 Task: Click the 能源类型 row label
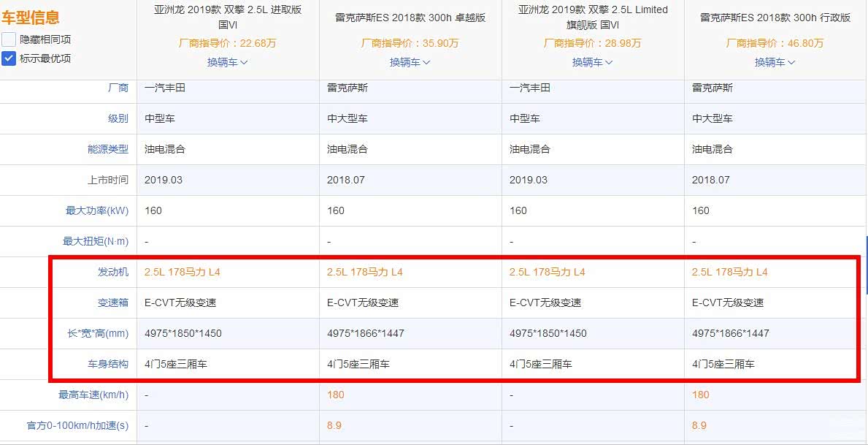click(x=107, y=149)
